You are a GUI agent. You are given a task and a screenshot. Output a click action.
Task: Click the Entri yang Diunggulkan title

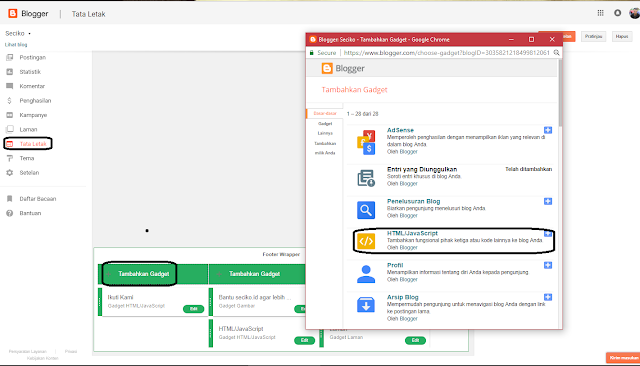pyautogui.click(x=422, y=169)
